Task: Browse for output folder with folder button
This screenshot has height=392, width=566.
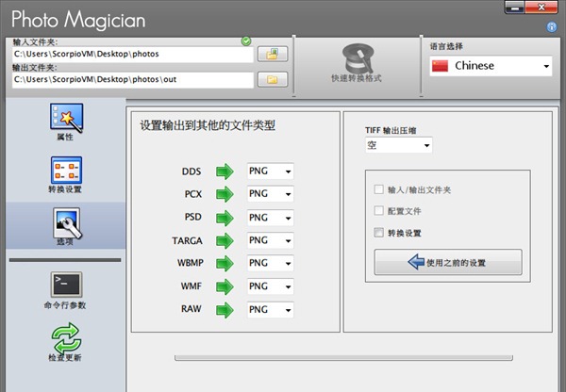Action: [x=273, y=79]
